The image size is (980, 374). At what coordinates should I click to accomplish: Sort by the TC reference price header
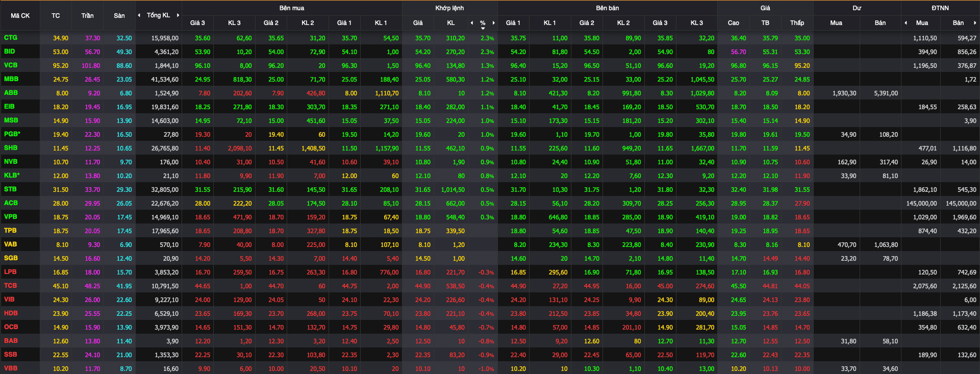tap(56, 16)
